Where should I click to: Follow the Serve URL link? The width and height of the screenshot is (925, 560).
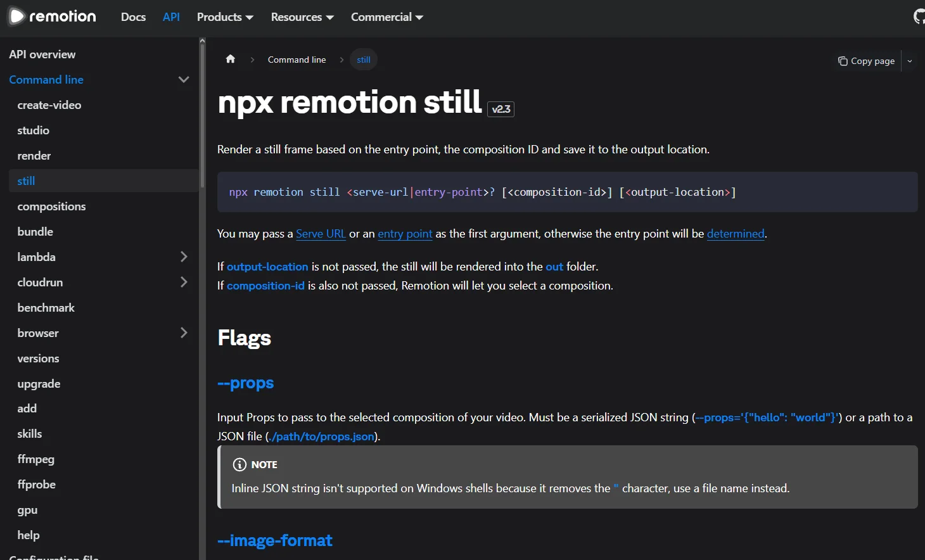click(x=321, y=234)
